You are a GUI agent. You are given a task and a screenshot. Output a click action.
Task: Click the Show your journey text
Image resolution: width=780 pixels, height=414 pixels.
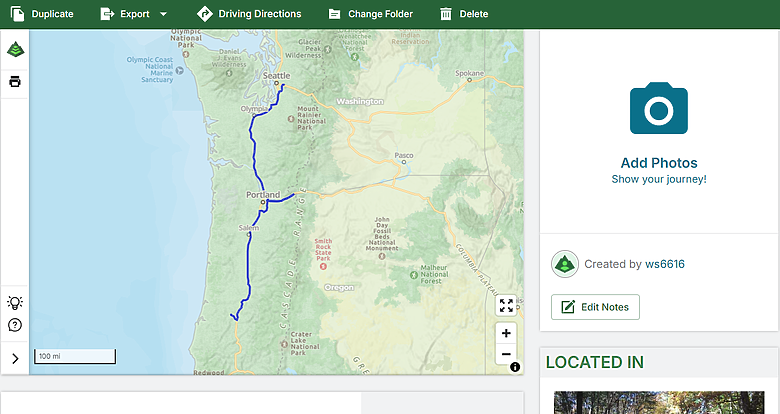pos(659,179)
